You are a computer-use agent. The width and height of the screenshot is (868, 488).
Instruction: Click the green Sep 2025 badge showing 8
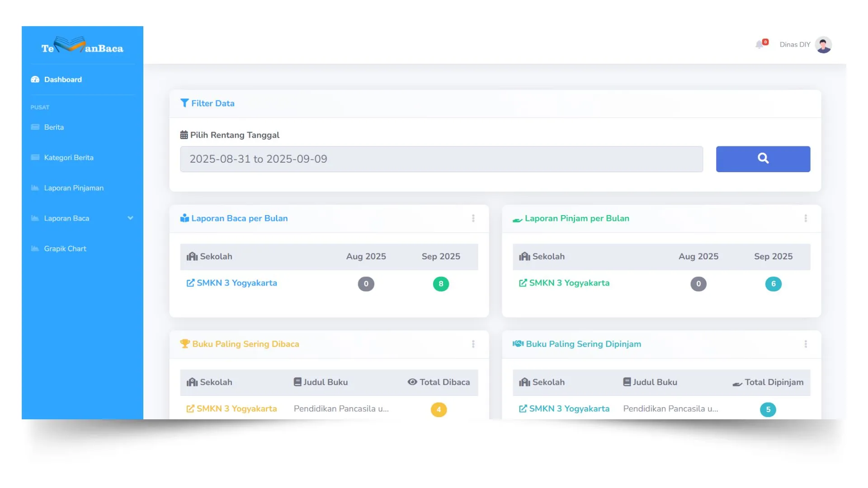[x=441, y=284]
